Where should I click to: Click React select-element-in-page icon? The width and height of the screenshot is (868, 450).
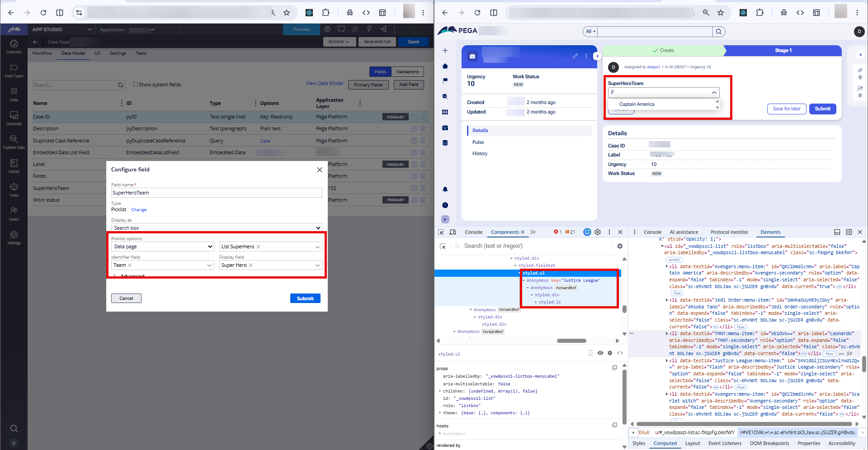coord(443,246)
